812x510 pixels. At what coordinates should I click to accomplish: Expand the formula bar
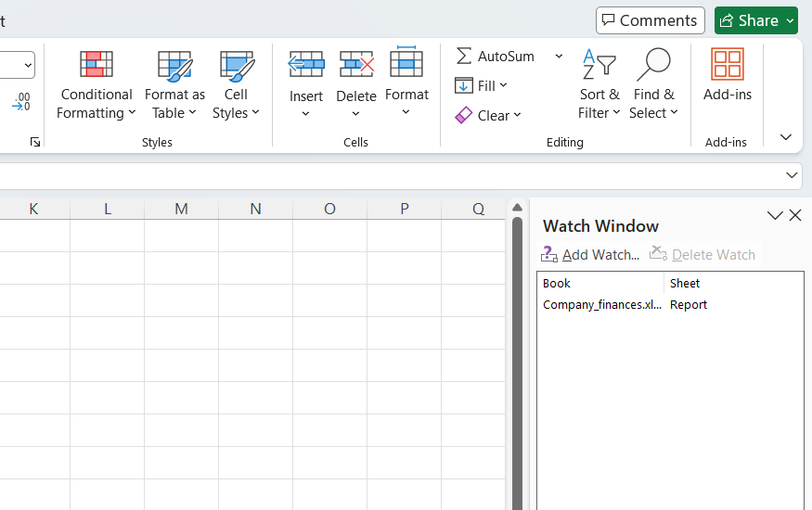pos(792,175)
